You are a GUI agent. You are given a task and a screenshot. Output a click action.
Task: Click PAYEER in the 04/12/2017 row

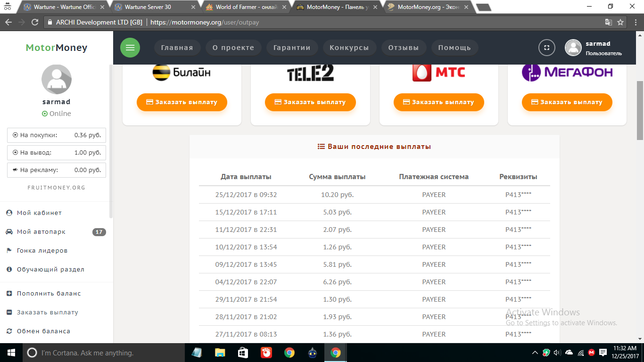point(434,282)
